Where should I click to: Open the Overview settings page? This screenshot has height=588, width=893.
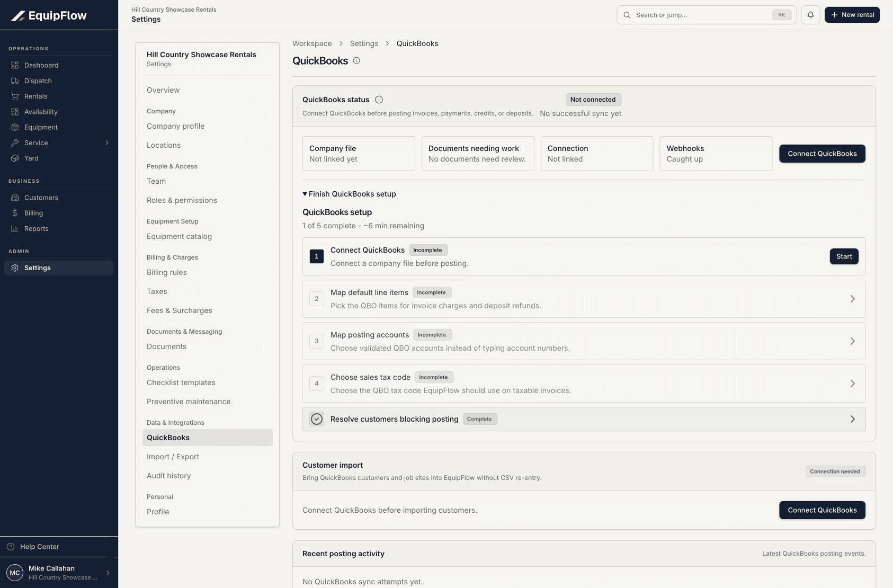pyautogui.click(x=207, y=90)
